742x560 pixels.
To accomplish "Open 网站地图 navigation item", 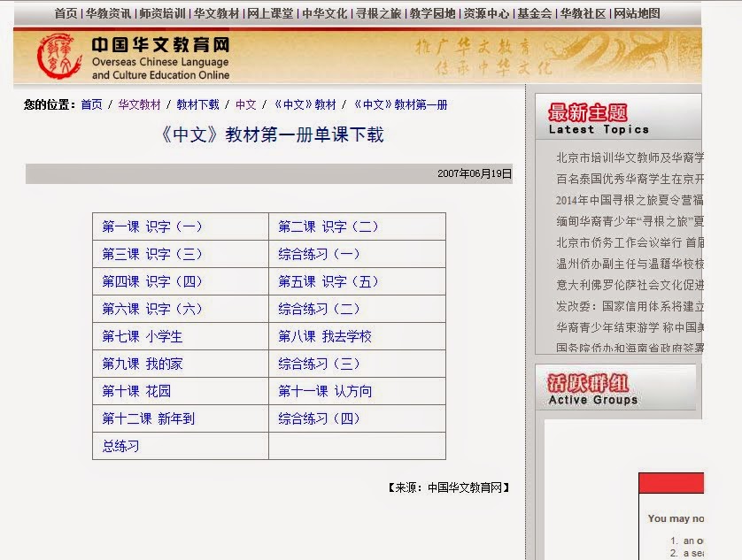I will click(x=637, y=14).
